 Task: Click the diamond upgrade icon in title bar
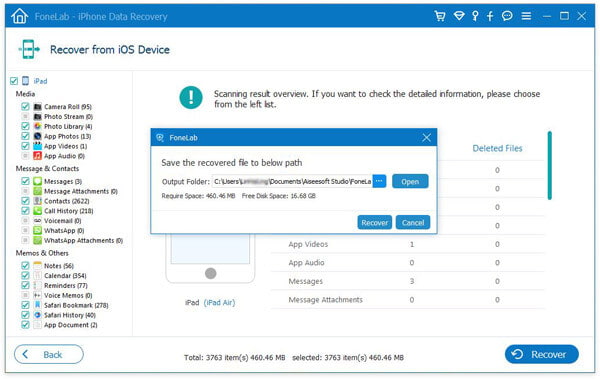(x=459, y=16)
